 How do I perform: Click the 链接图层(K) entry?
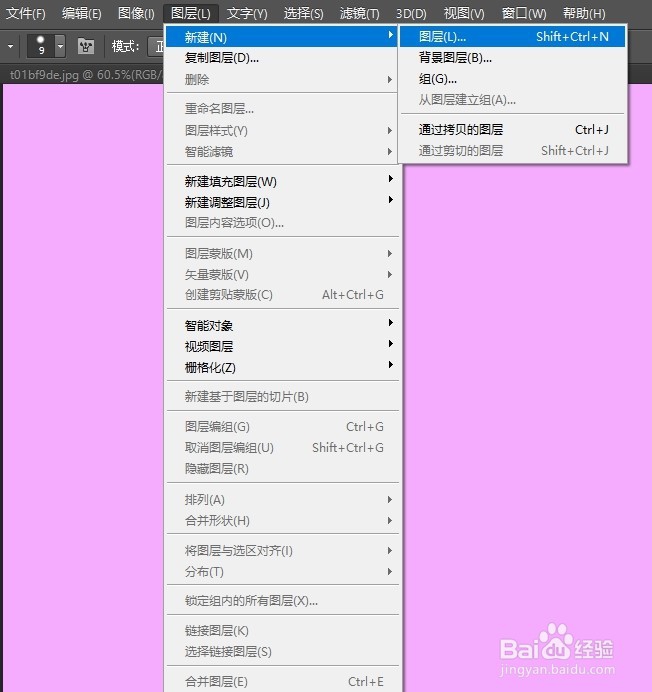(283, 631)
